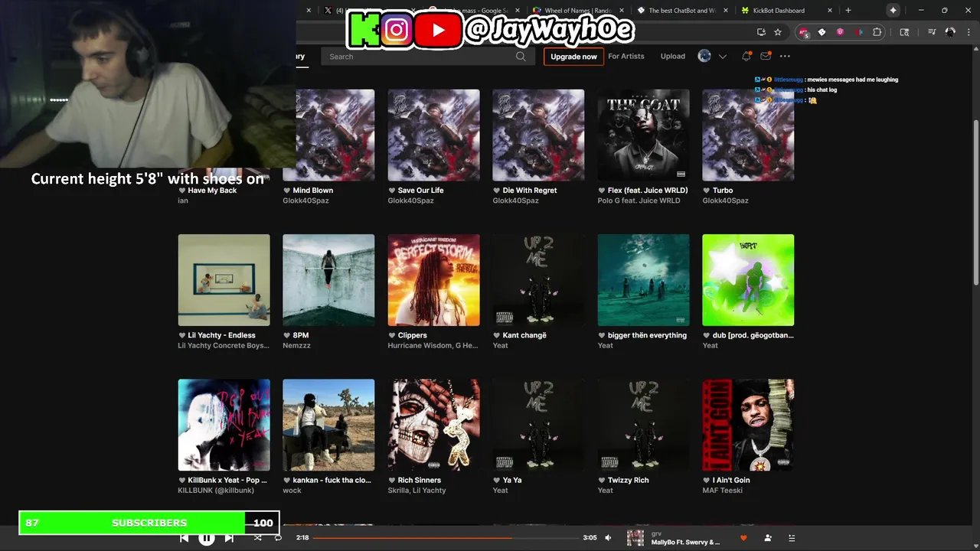The width and height of the screenshot is (980, 551).
Task: Toggle shuffle in the player bar
Action: [257, 538]
